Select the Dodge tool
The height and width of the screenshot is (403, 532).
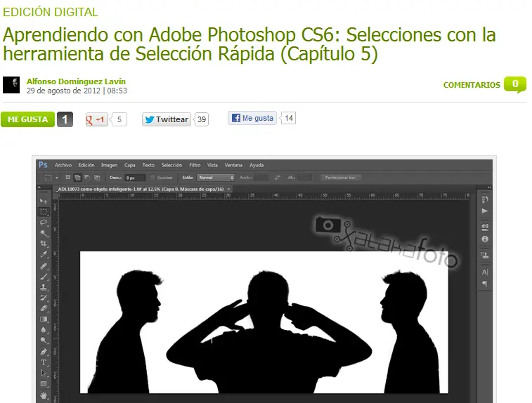[x=44, y=341]
